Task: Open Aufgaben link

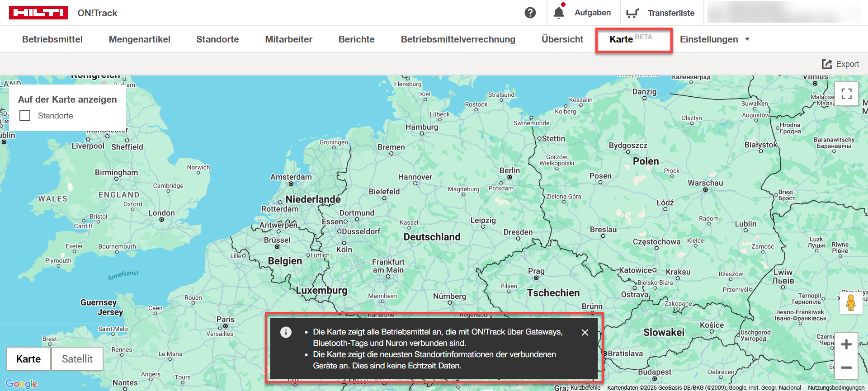Action: click(593, 13)
